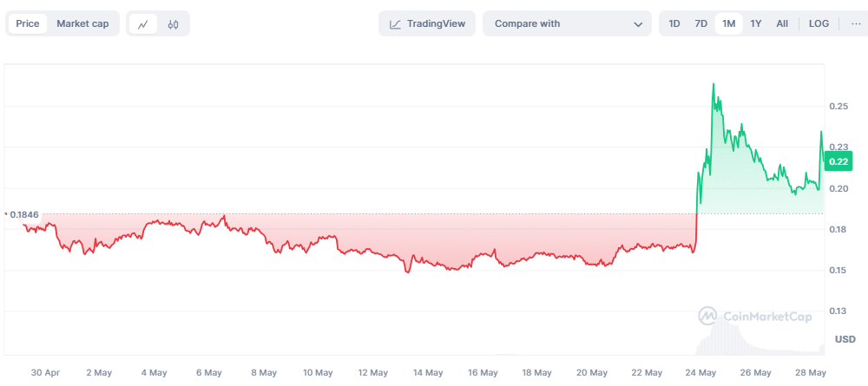This screenshot has width=868, height=386.
Task: Open the Compare with dropdown
Action: (x=566, y=23)
